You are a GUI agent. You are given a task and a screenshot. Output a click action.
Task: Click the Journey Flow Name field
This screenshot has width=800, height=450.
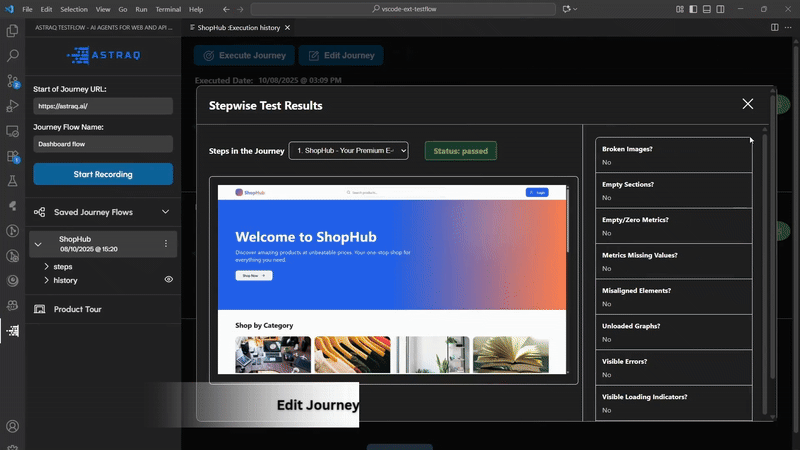point(103,144)
